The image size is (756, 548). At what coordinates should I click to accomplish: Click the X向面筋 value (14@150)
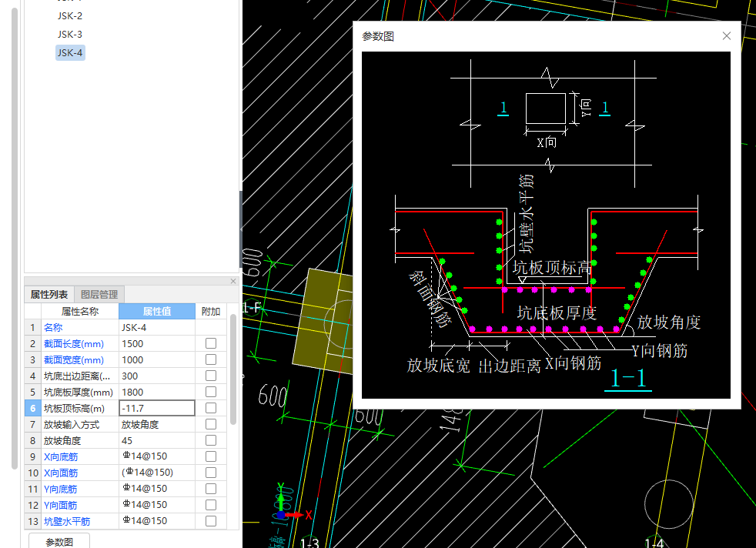pyautogui.click(x=157, y=473)
